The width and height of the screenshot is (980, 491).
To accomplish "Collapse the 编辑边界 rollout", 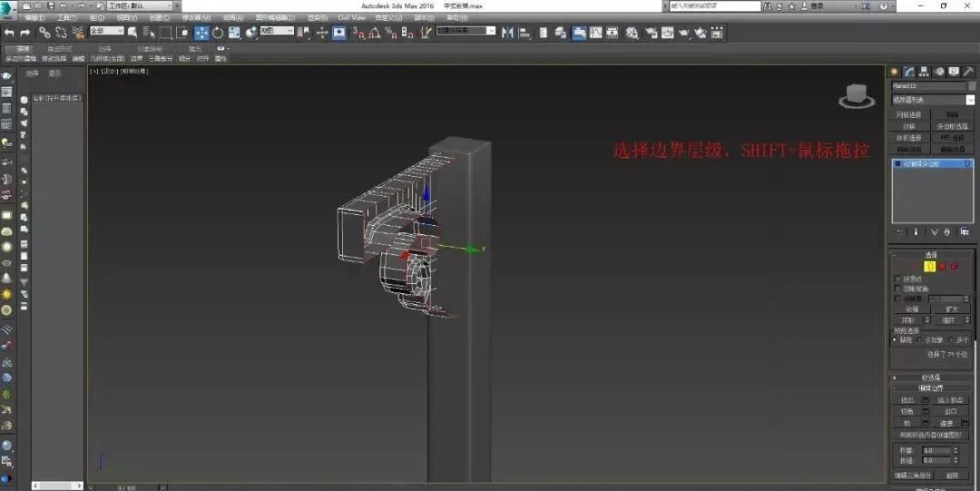I will pyautogui.click(x=932, y=388).
